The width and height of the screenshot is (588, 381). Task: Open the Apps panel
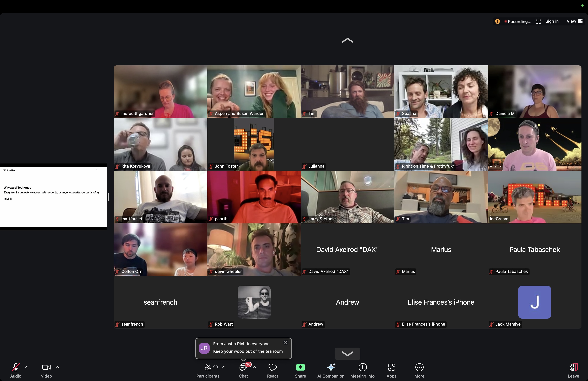coord(391,367)
